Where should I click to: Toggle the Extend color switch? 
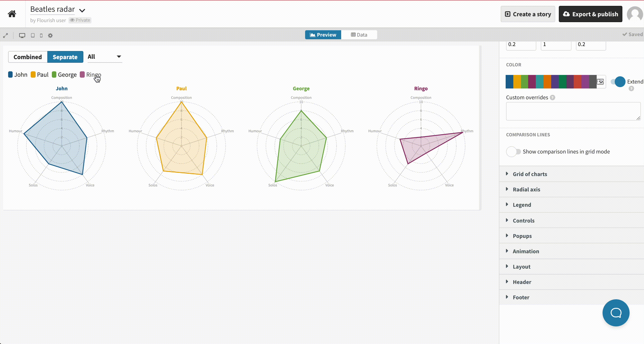[618, 82]
